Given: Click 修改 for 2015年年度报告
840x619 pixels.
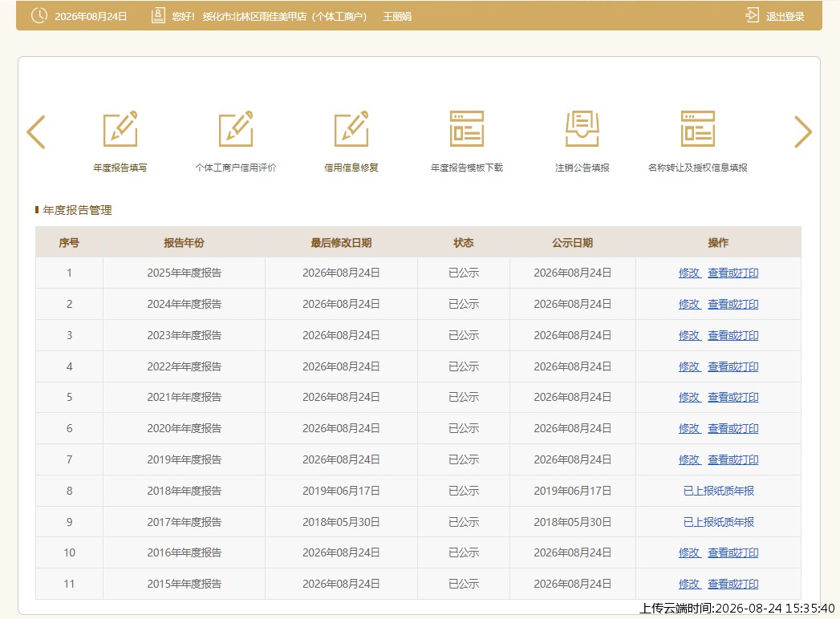Looking at the screenshot, I should point(689,584).
